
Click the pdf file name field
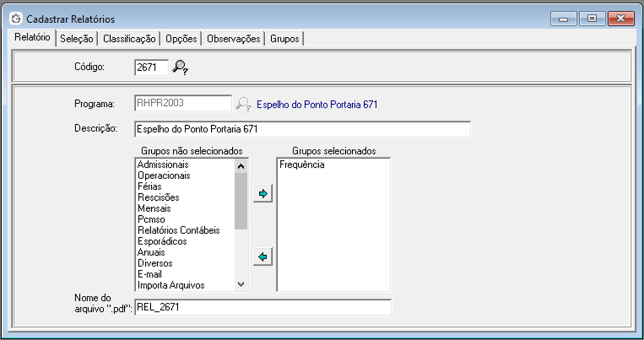263,307
